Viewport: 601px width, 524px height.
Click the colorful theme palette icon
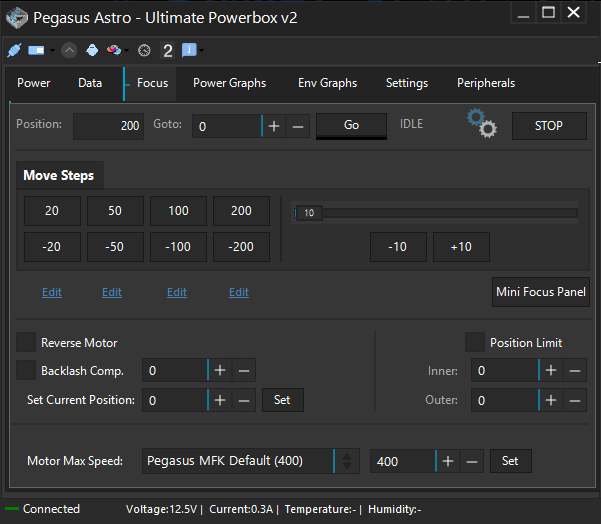[x=114, y=50]
